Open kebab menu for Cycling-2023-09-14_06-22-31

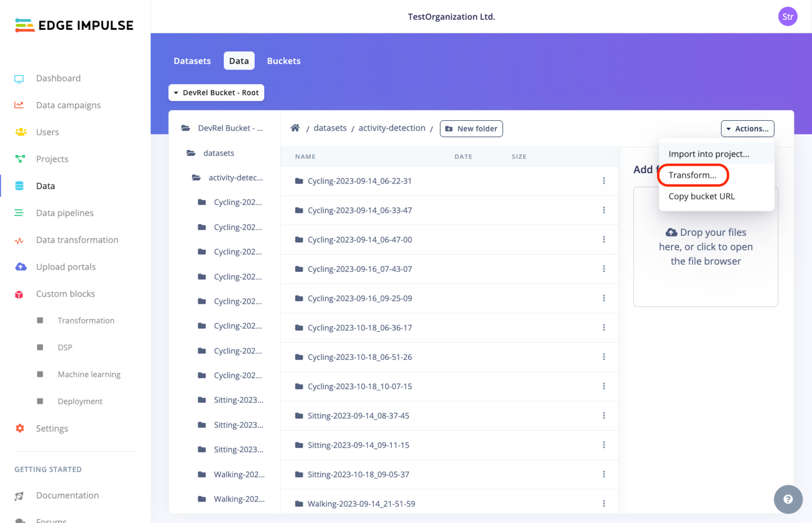[x=604, y=180]
